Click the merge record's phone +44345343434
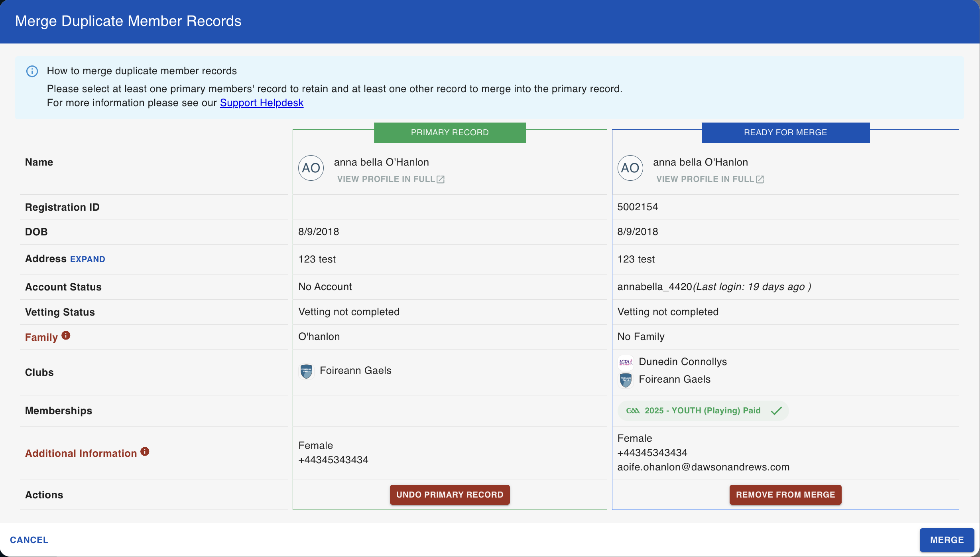This screenshot has width=980, height=557. tap(652, 453)
